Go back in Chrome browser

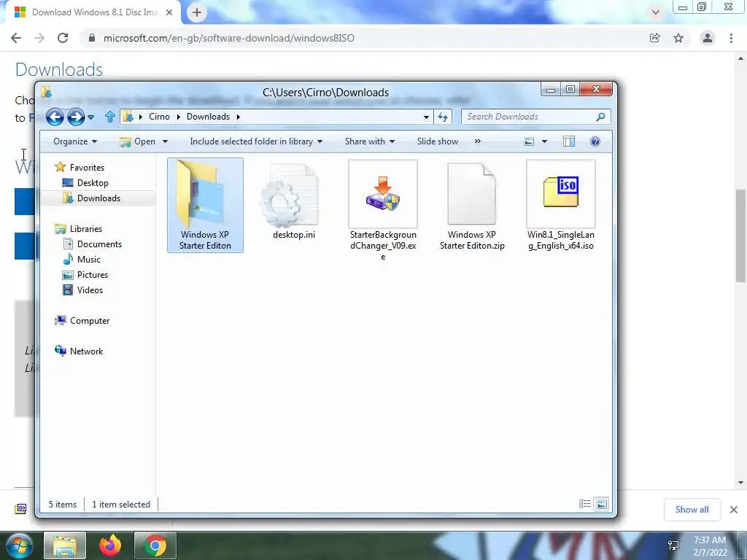[x=16, y=38]
